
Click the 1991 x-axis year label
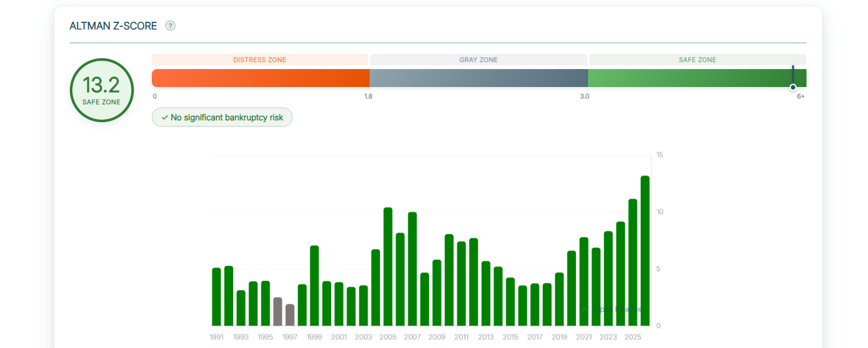click(x=217, y=337)
